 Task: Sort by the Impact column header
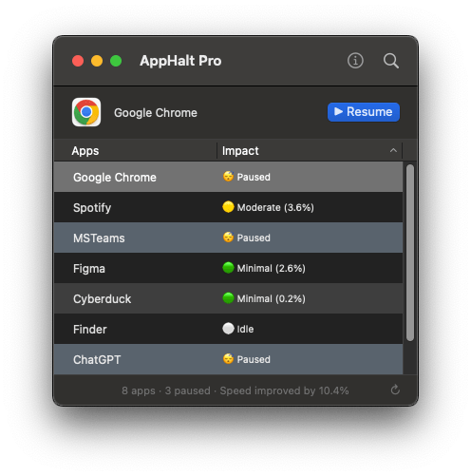pos(310,151)
